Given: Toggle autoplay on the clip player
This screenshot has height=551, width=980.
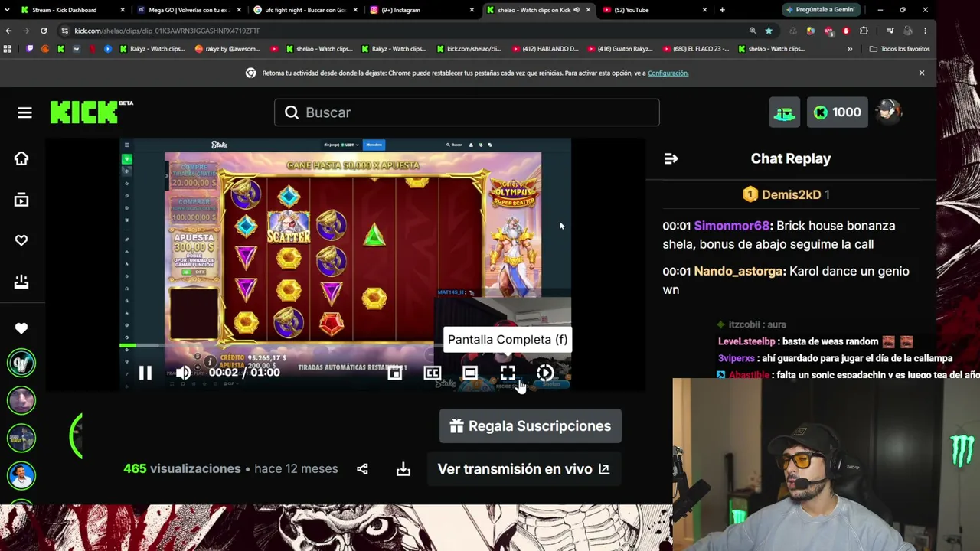Looking at the screenshot, I should point(545,373).
